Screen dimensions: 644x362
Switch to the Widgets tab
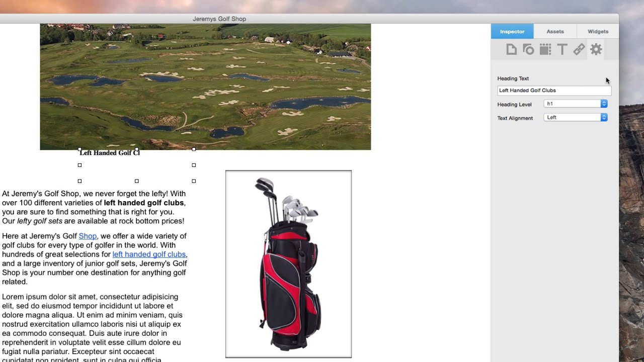(598, 31)
